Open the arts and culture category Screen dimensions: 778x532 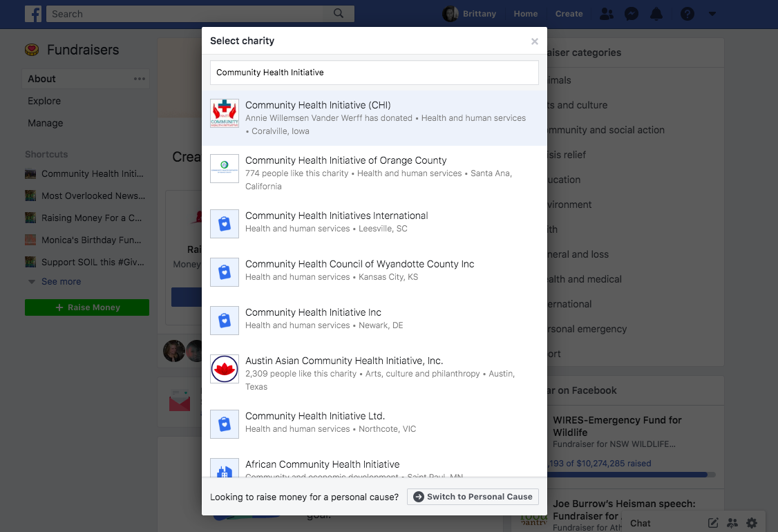[x=577, y=105]
